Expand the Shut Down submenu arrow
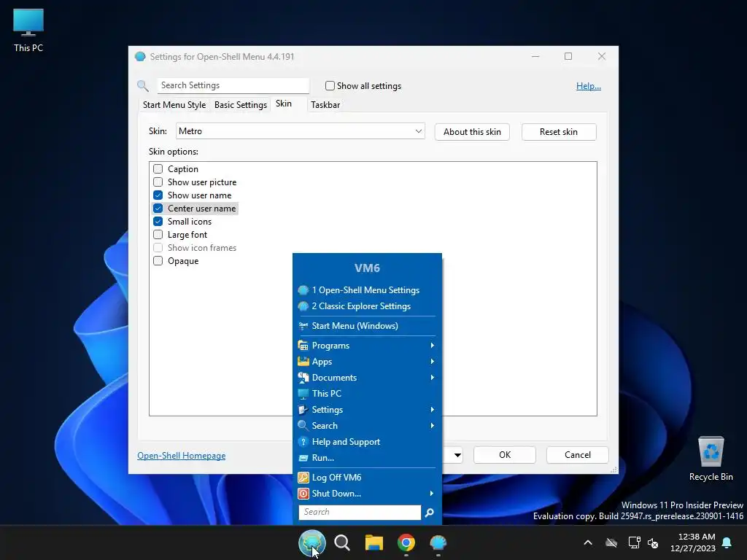This screenshot has width=747, height=560. pos(432,494)
